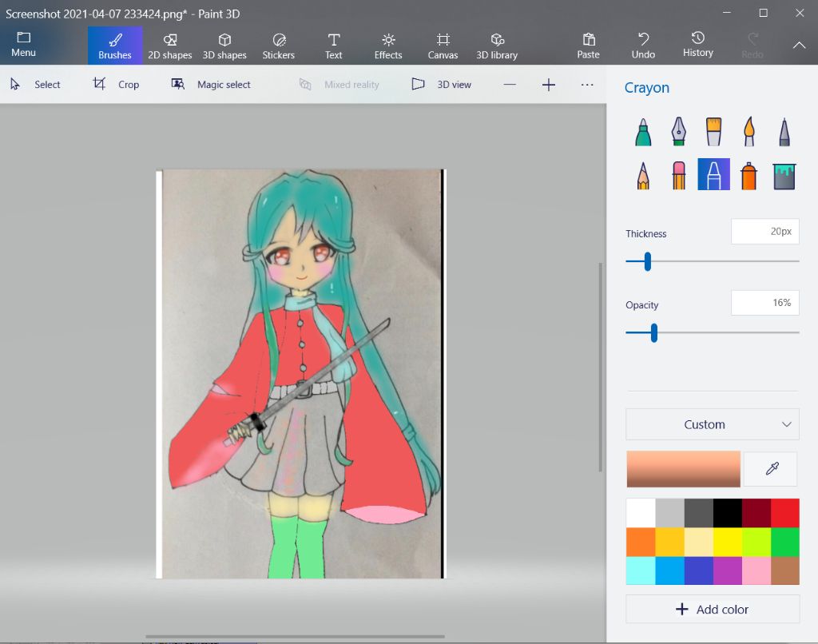Viewport: 818px width, 644px height.
Task: Undo the last action
Action: tap(643, 46)
